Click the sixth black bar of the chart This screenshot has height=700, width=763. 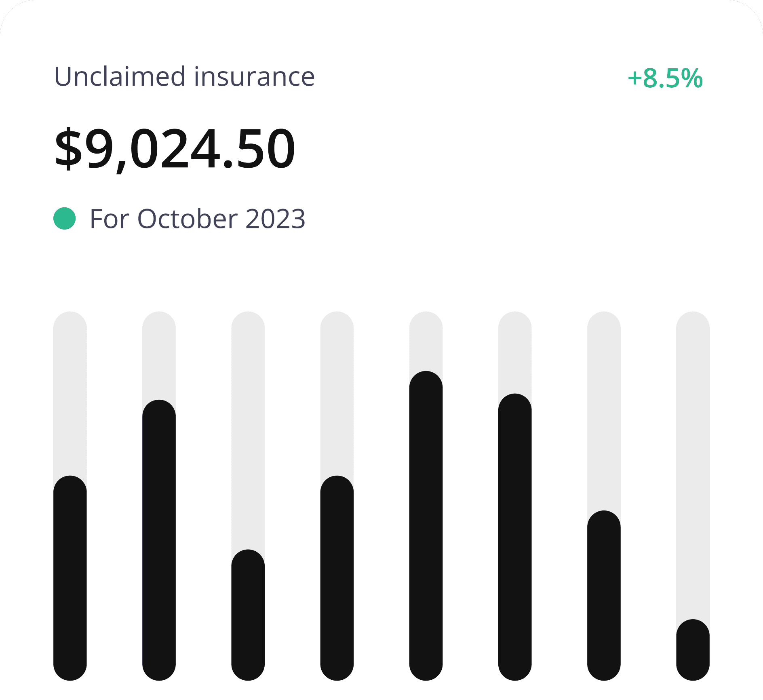515,537
